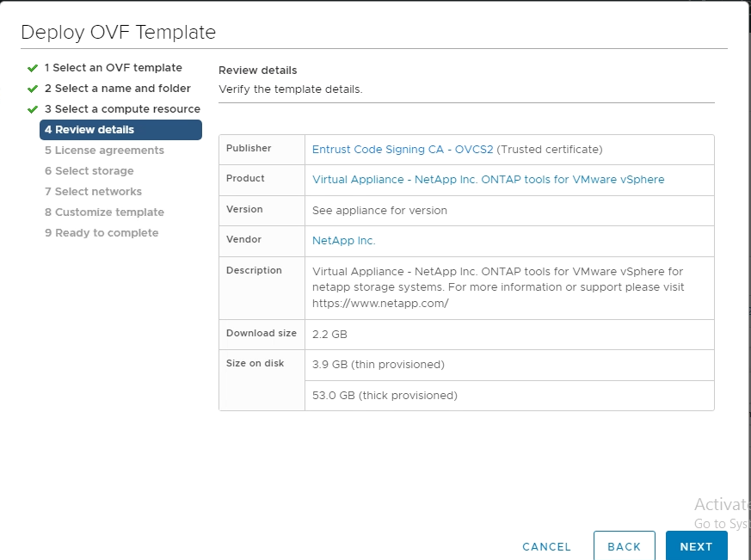Select the highlighted step 4 Review details
Image resolution: width=751 pixels, height=560 pixels.
120,130
